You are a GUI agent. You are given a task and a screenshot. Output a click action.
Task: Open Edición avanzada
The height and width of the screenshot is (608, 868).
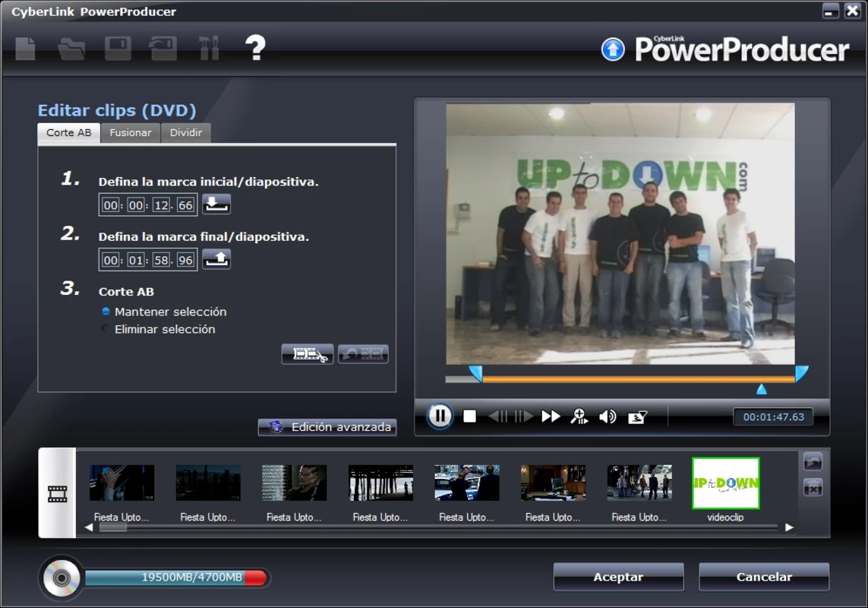[x=327, y=427]
